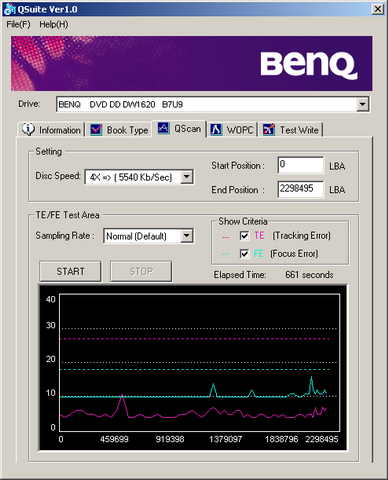Click the Information tab info icon
Screen dimensions: 388x480
pyautogui.click(x=28, y=129)
